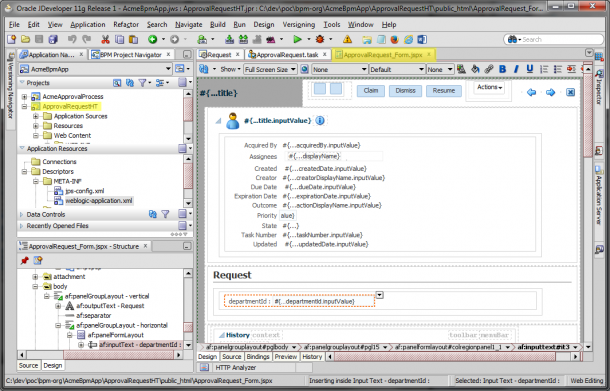Click the Undo toolbar icon
Screen dimensions: 610x391
[x=72, y=39]
